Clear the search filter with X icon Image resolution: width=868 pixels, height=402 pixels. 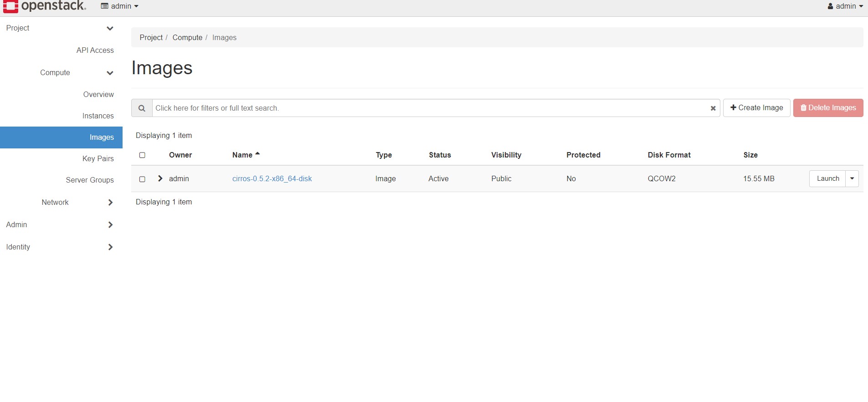713,108
